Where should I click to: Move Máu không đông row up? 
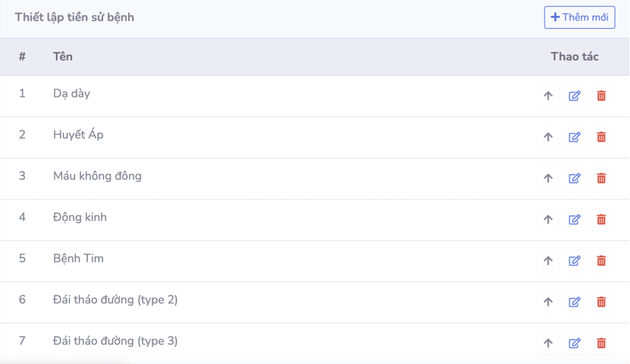(x=547, y=178)
